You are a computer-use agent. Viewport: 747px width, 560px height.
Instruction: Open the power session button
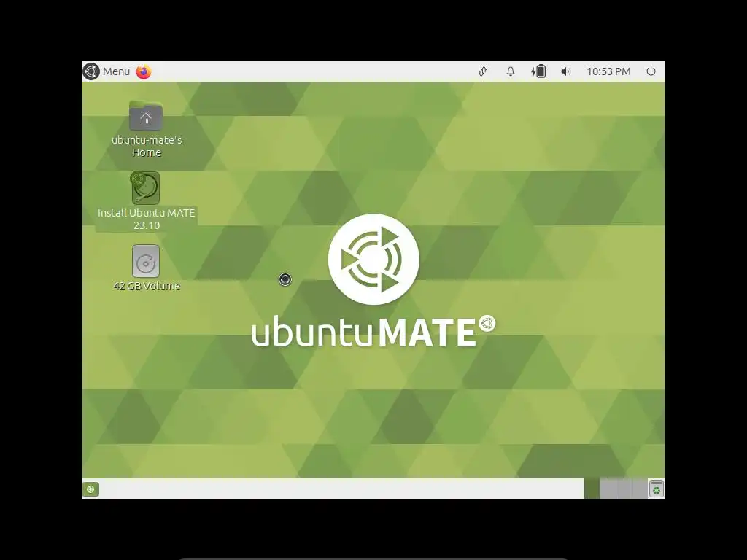[x=651, y=71]
